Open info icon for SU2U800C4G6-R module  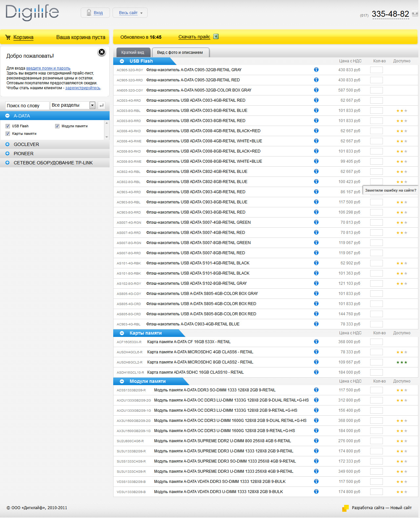(316, 441)
